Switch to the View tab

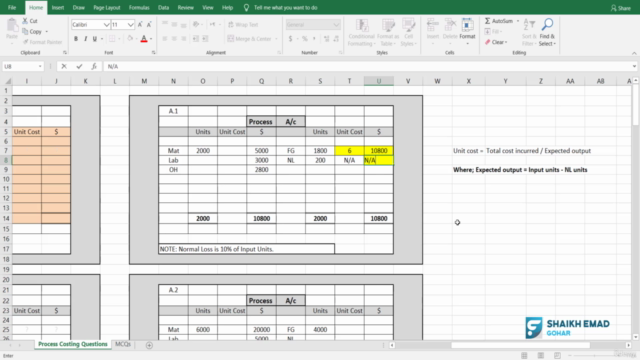click(x=208, y=7)
